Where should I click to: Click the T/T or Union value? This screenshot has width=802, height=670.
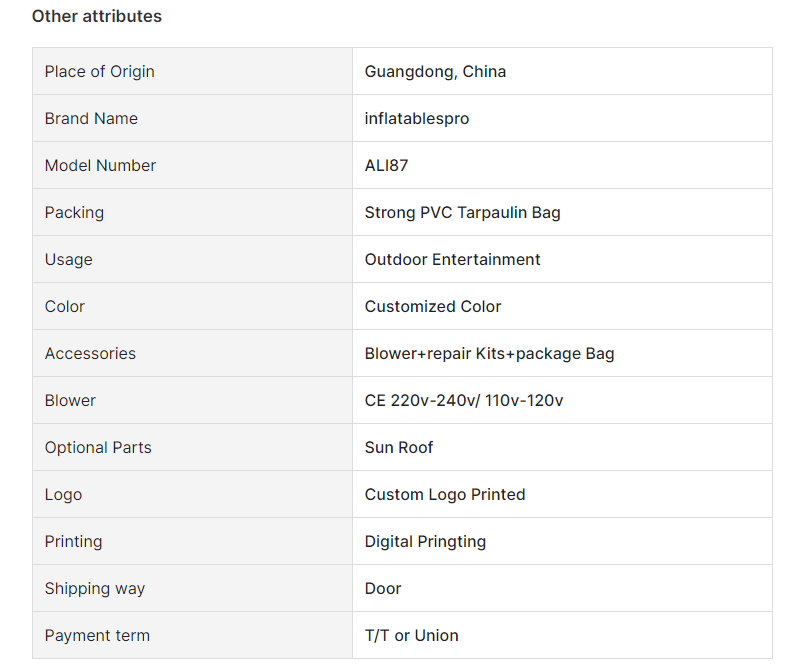coord(411,636)
